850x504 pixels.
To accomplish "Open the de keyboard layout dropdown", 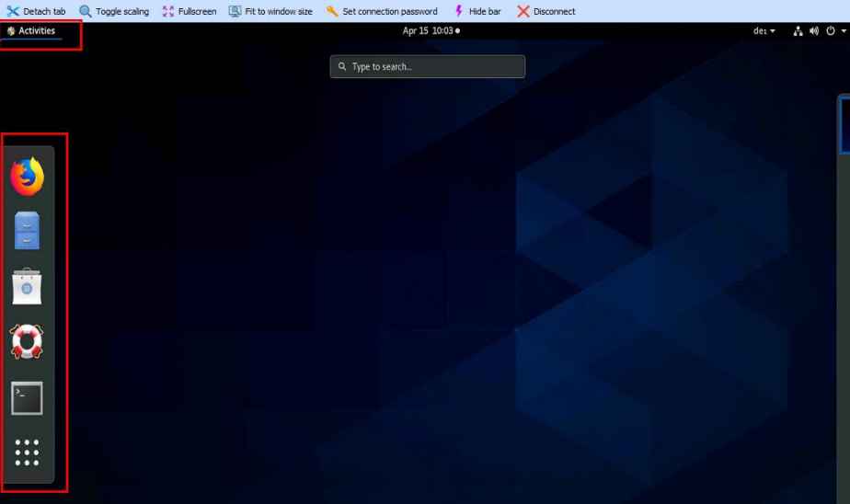I will tap(764, 31).
